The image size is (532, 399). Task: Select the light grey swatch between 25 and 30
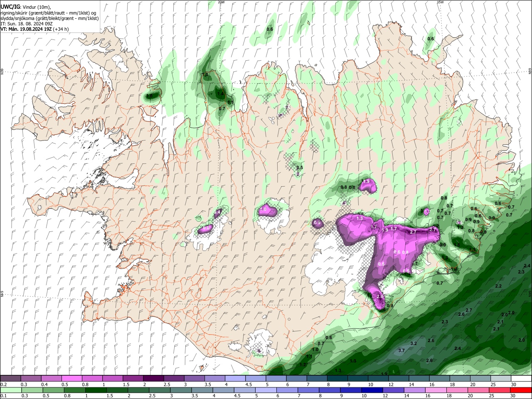500,379
